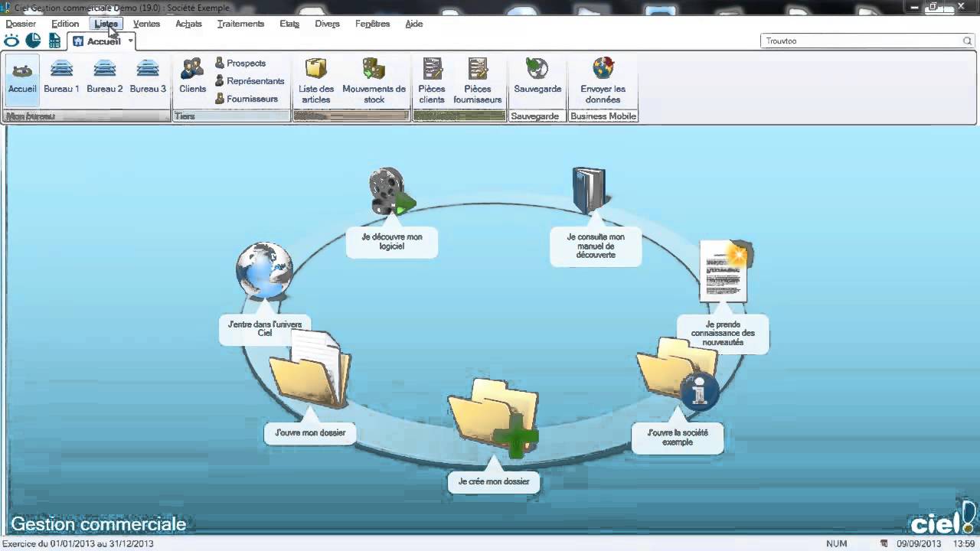The image size is (980, 551).
Task: Open the Prospects list
Action: click(240, 63)
